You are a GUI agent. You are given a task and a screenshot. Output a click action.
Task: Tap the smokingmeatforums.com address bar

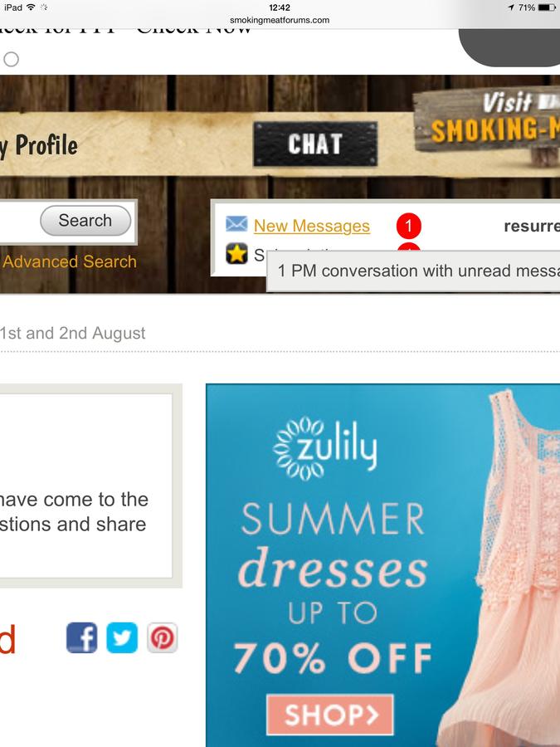click(x=280, y=20)
